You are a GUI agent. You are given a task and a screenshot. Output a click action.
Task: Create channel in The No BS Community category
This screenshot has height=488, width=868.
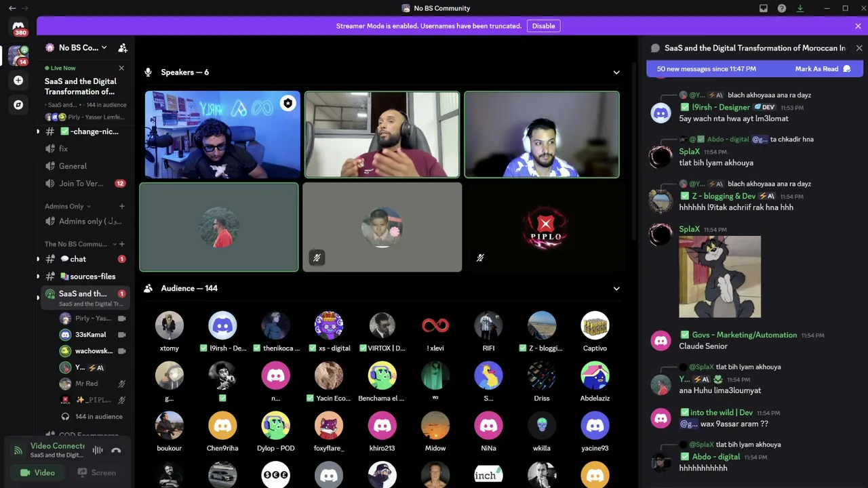point(122,244)
